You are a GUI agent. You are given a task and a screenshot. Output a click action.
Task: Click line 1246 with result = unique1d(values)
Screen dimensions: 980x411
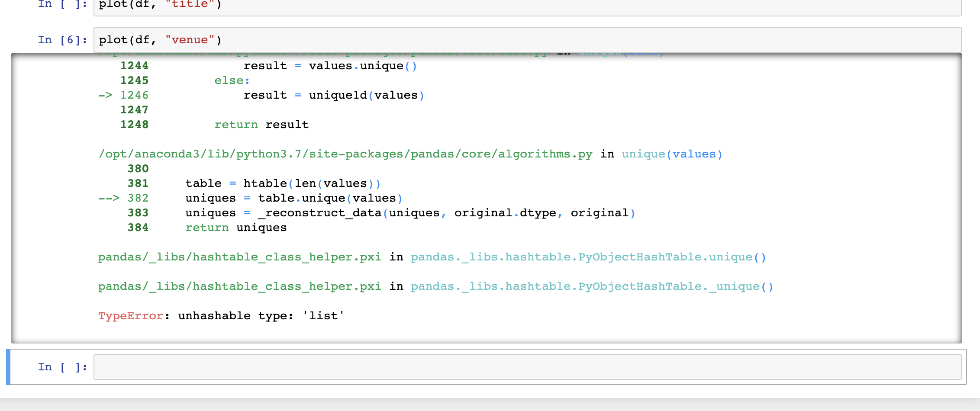pyautogui.click(x=261, y=95)
